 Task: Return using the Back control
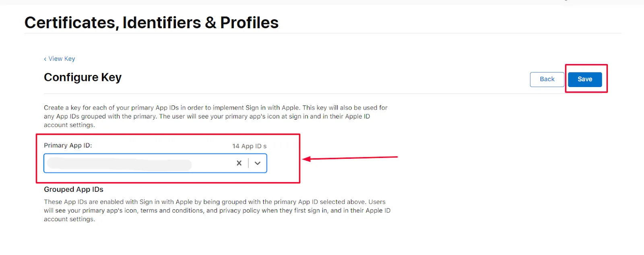pos(546,79)
